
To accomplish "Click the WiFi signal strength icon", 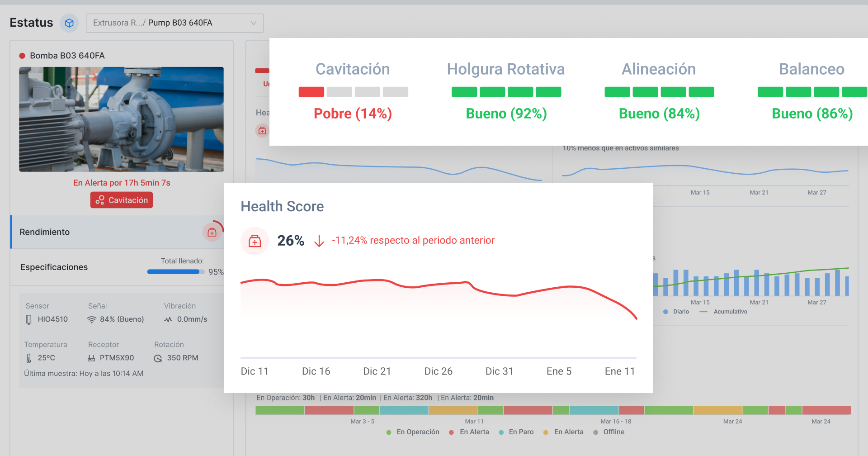I will (x=92, y=320).
